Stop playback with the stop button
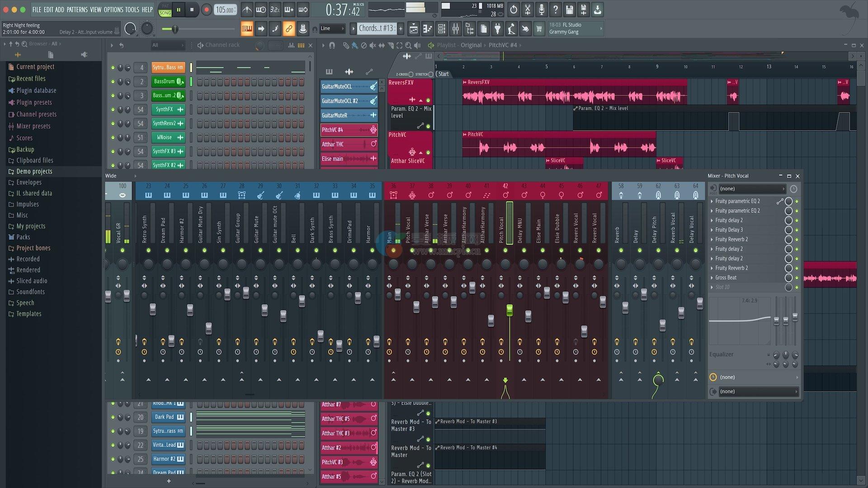Viewport: 868px width, 488px height. pos(192,9)
